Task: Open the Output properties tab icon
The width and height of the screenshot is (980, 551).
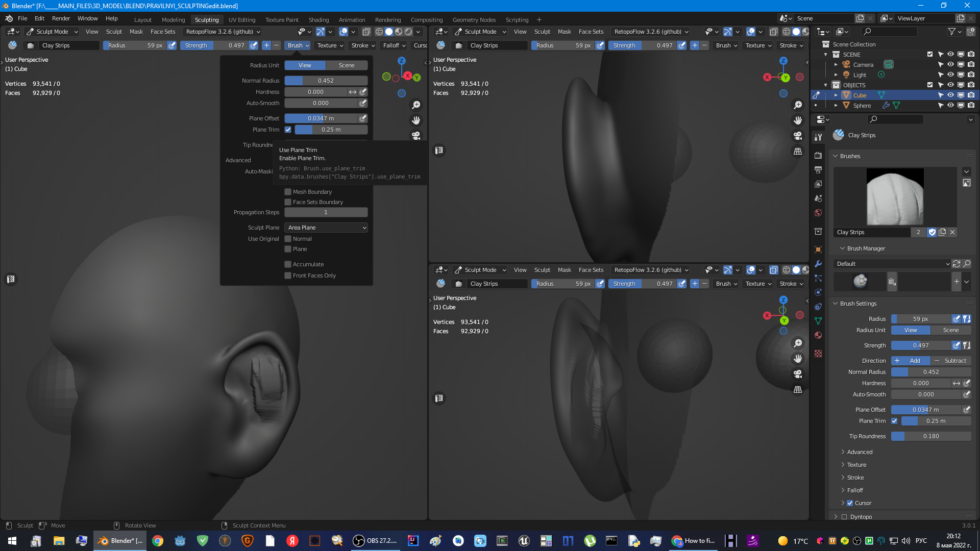Action: click(818, 170)
